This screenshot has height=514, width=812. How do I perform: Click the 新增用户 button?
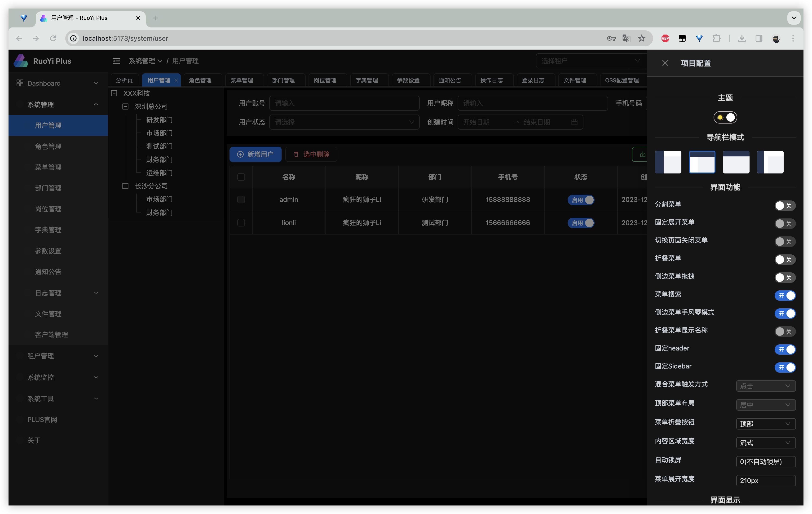click(x=255, y=155)
